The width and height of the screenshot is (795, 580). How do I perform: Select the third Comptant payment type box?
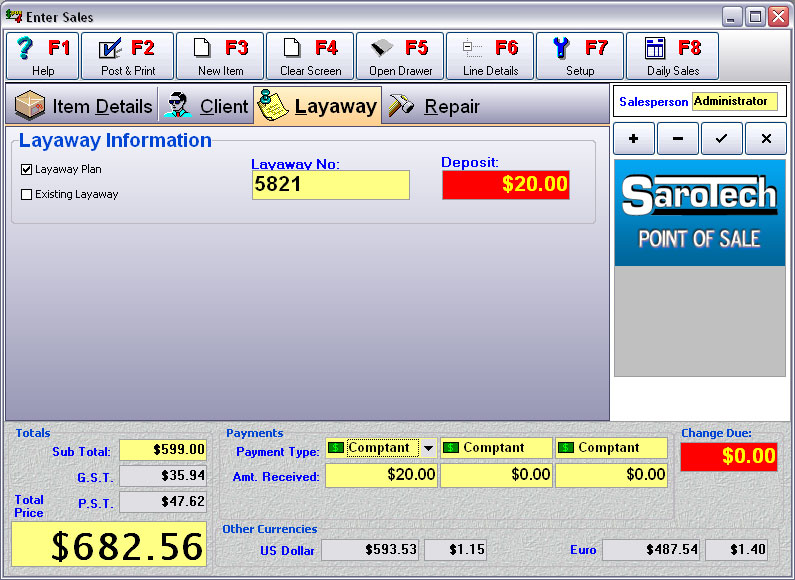pos(611,448)
